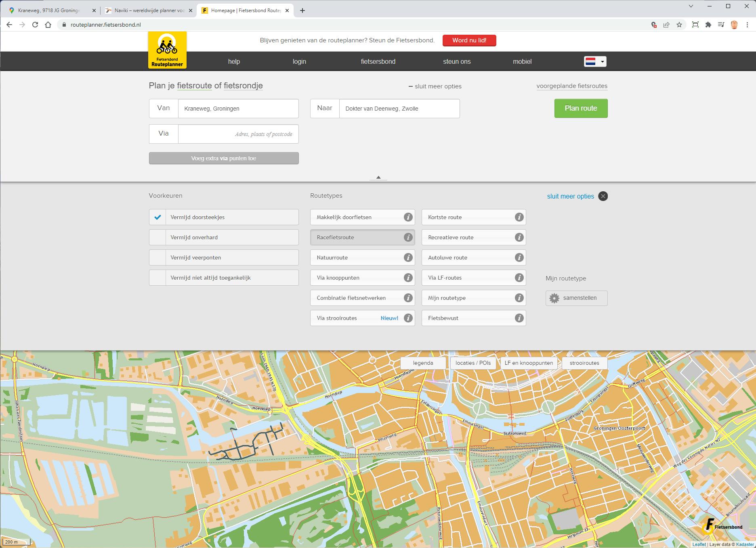Viewport: 756px width, 548px height.
Task: Open info for Via knooppunten
Action: pos(407,278)
